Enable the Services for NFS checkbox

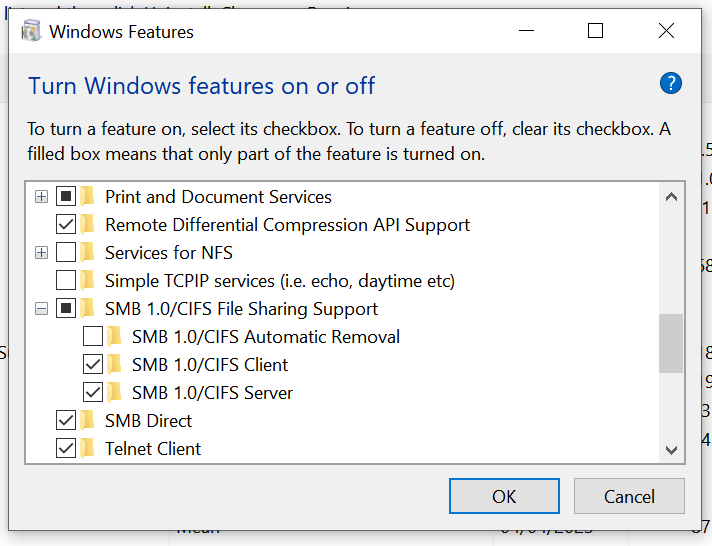point(66,253)
